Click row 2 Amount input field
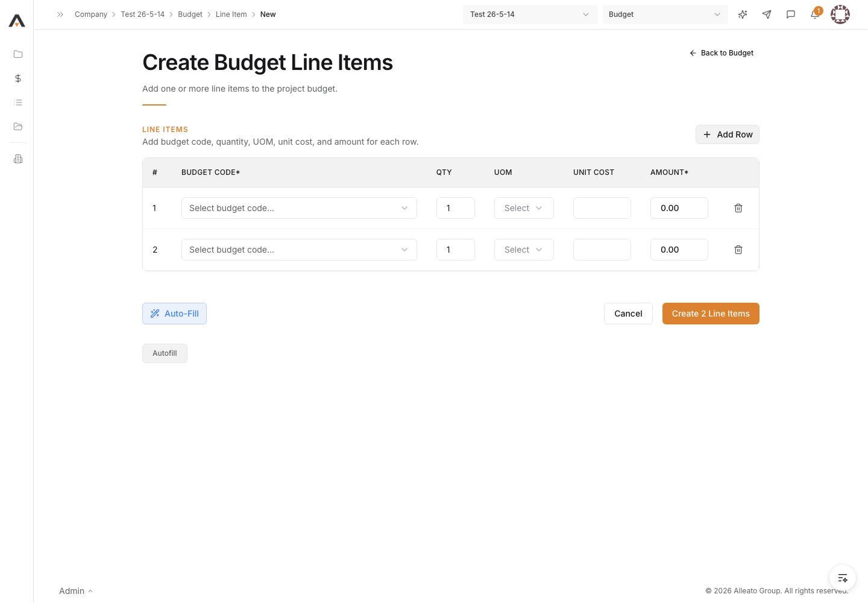 click(679, 250)
